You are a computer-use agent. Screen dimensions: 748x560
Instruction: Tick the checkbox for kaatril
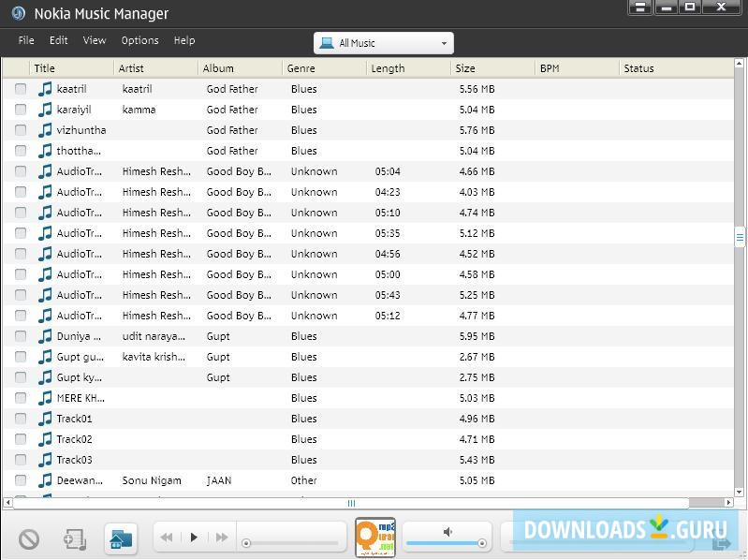(x=21, y=89)
